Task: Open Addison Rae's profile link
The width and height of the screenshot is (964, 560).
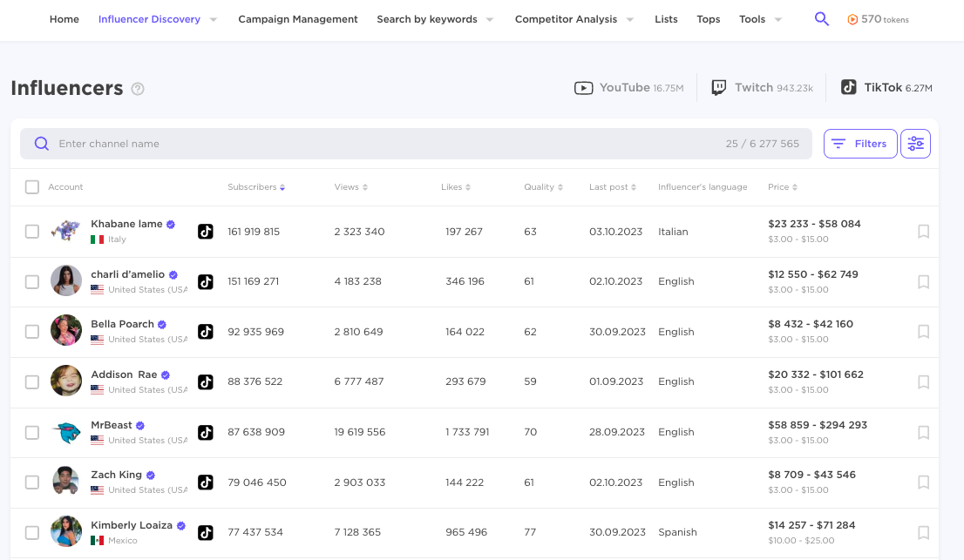Action: click(x=124, y=374)
